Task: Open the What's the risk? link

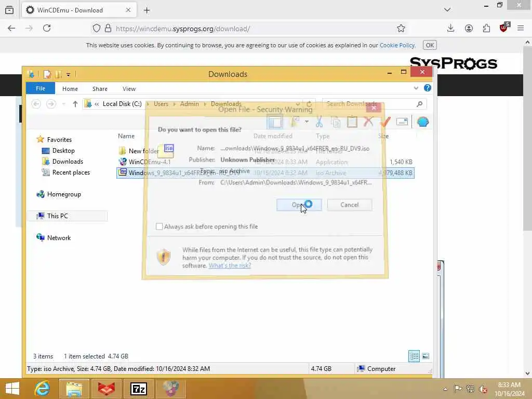Action: [x=230, y=265]
